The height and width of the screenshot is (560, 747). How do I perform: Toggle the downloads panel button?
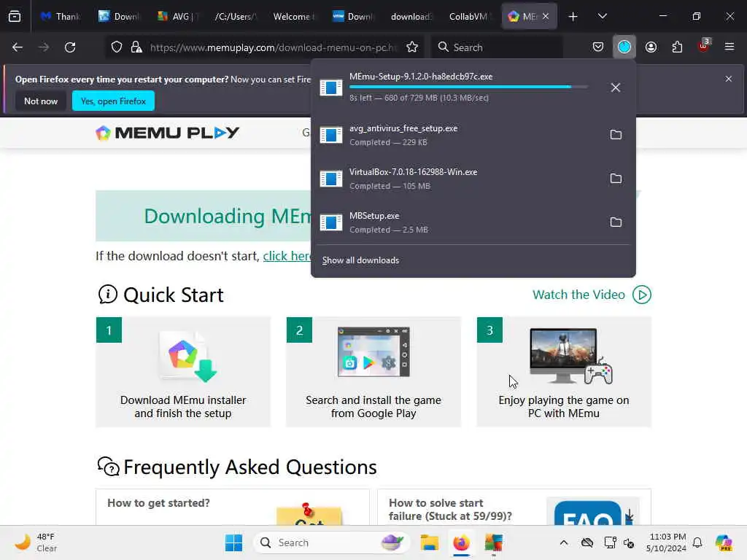(624, 47)
